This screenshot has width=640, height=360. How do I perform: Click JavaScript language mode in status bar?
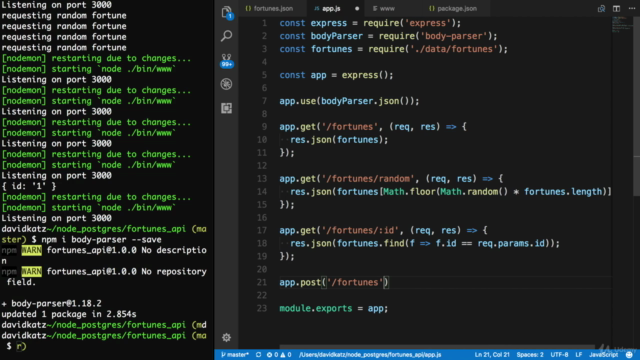[604, 355]
